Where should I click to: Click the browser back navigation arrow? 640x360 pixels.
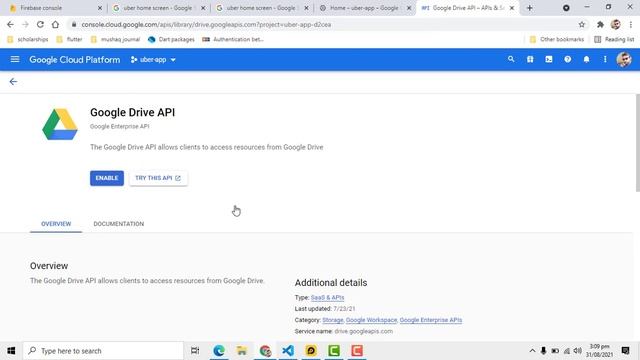[x=10, y=24]
